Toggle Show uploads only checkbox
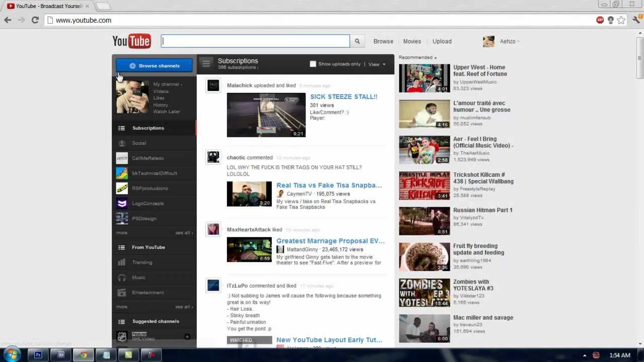This screenshot has width=644, height=362. pyautogui.click(x=313, y=64)
